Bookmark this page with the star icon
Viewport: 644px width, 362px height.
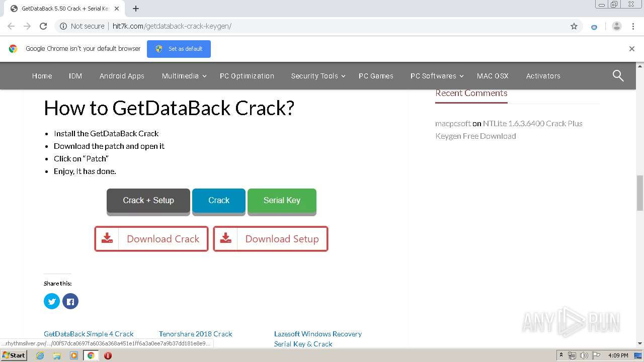[574, 26]
